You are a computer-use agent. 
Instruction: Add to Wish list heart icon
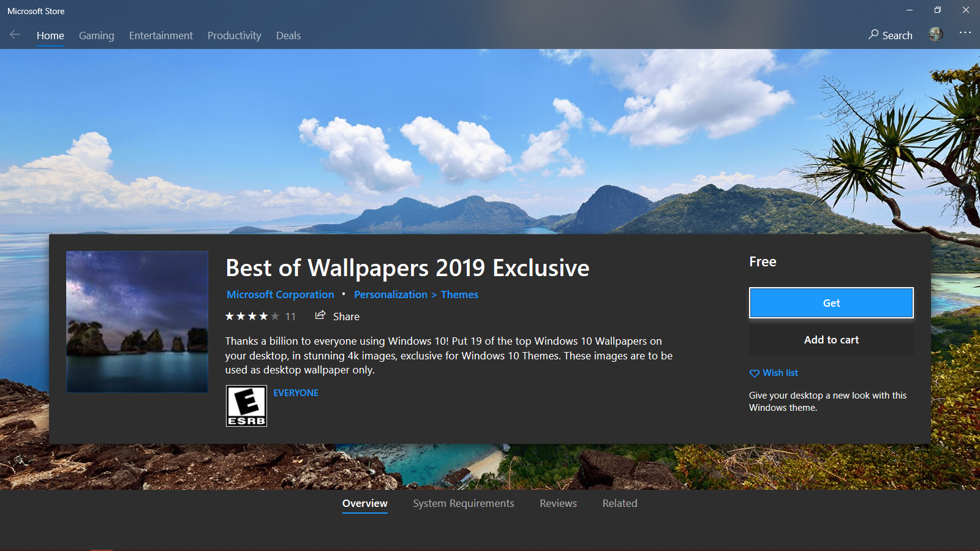pos(754,373)
